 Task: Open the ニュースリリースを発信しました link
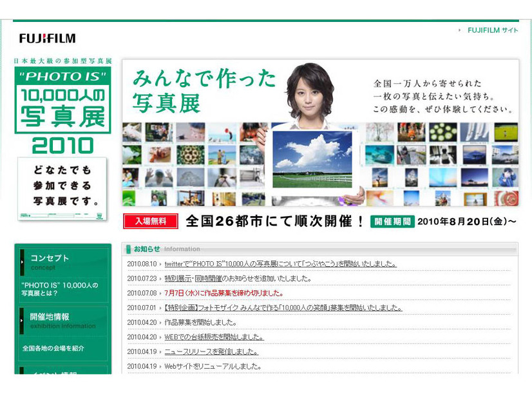211,351
